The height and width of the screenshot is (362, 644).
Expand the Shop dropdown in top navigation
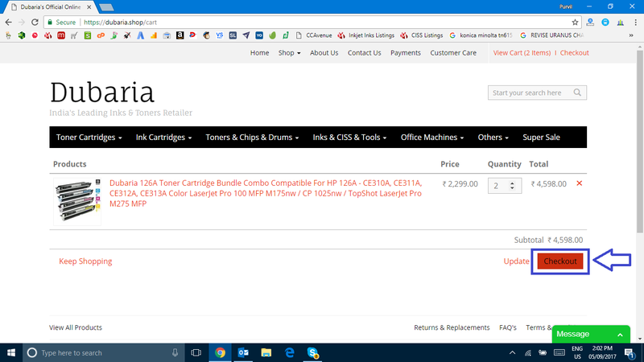coord(289,52)
